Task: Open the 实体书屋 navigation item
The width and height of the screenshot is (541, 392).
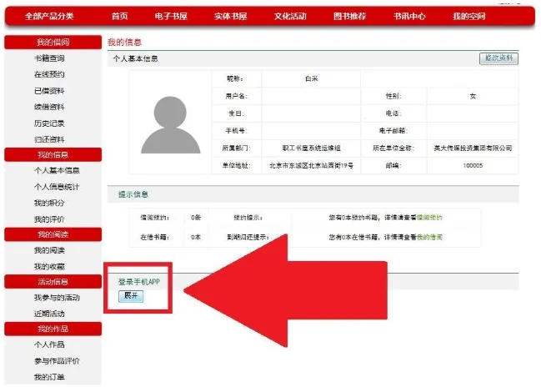Action: pos(230,16)
